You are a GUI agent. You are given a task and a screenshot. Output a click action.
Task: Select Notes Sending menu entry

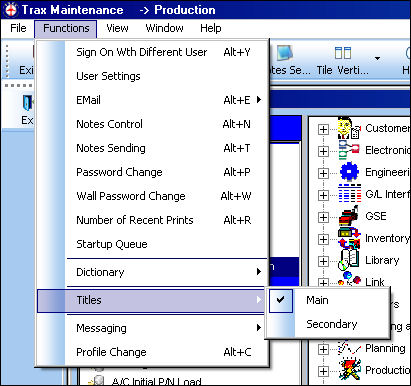pyautogui.click(x=152, y=148)
